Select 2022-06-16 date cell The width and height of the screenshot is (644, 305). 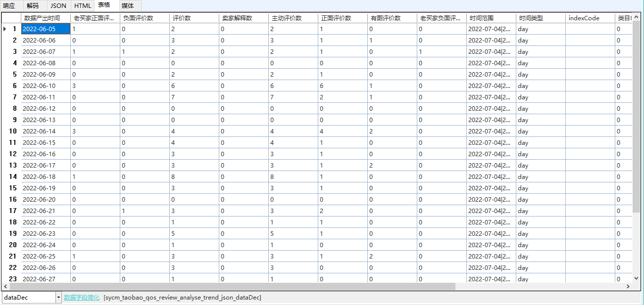tap(46, 154)
